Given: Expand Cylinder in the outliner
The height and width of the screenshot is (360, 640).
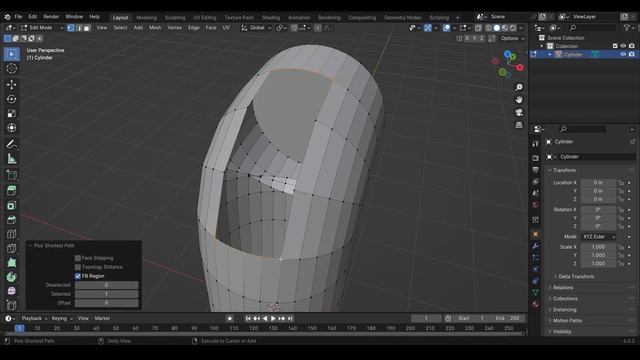Looking at the screenshot, I should pos(550,54).
